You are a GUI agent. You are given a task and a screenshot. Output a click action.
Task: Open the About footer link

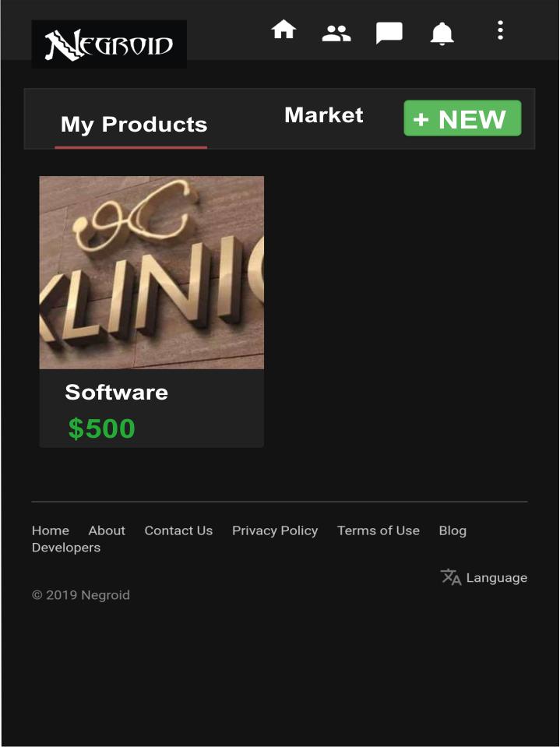click(x=107, y=530)
